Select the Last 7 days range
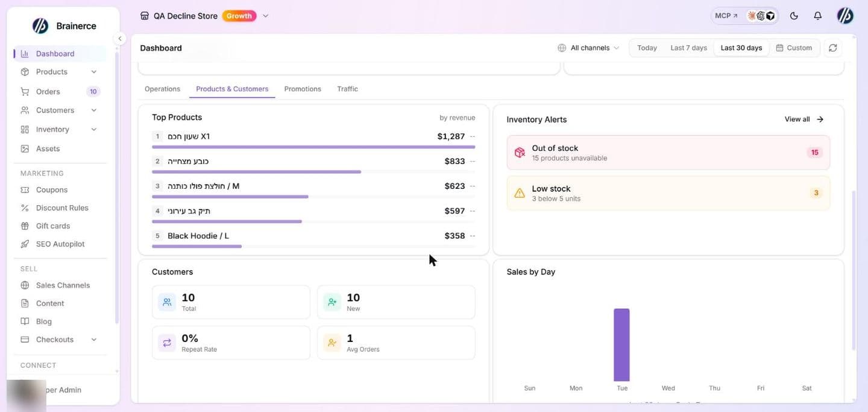Screen dimensions: 868x412 click(688, 48)
